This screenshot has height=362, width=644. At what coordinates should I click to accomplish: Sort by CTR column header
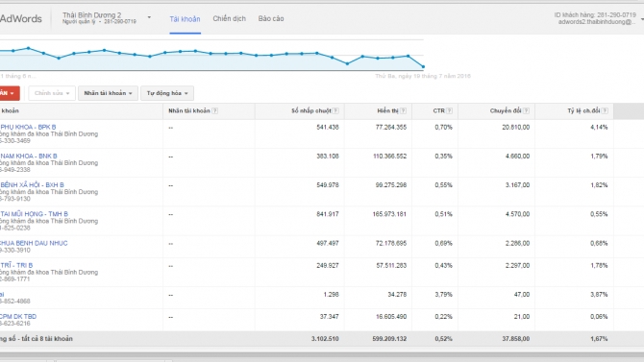point(438,110)
